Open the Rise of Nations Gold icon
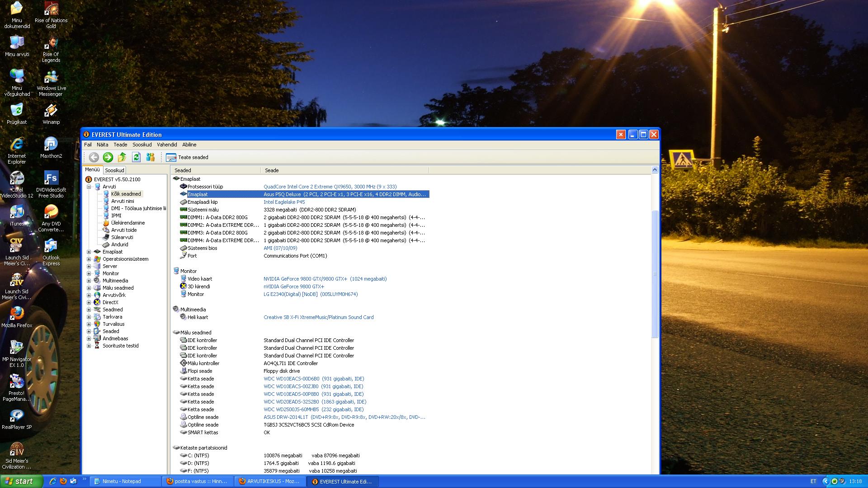 51,15
